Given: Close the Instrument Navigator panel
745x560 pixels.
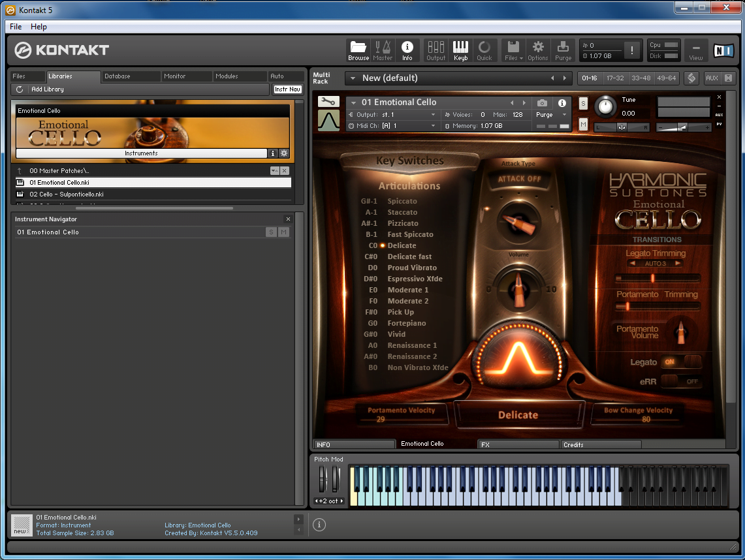Looking at the screenshot, I should pyautogui.click(x=288, y=219).
